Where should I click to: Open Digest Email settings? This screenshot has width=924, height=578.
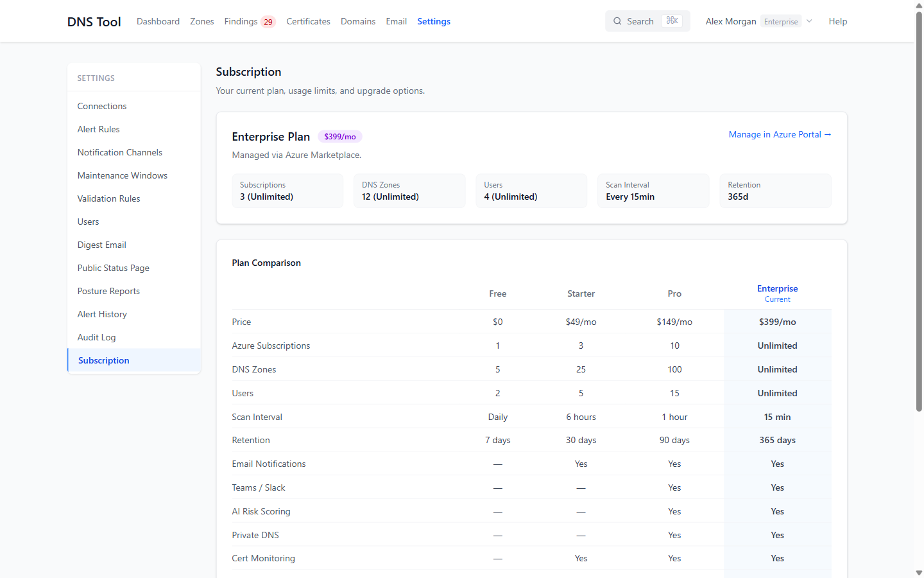134,245
